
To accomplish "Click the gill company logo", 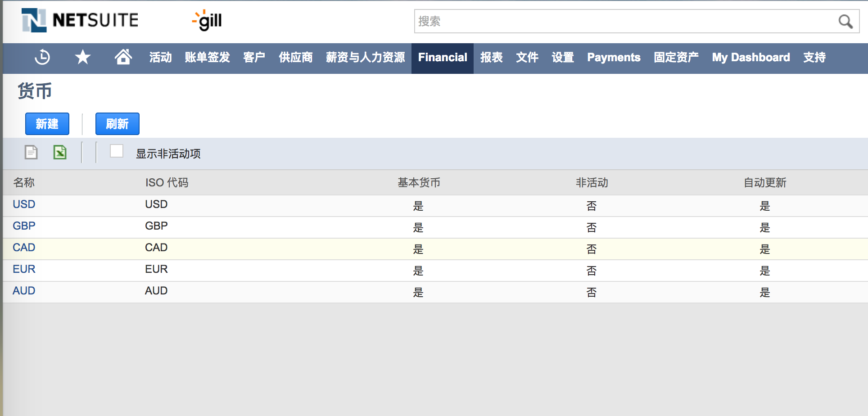I will point(207,21).
